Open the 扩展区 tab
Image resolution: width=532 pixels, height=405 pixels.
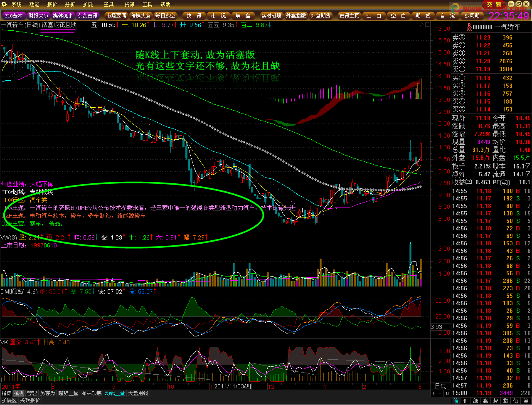[x=9, y=400]
